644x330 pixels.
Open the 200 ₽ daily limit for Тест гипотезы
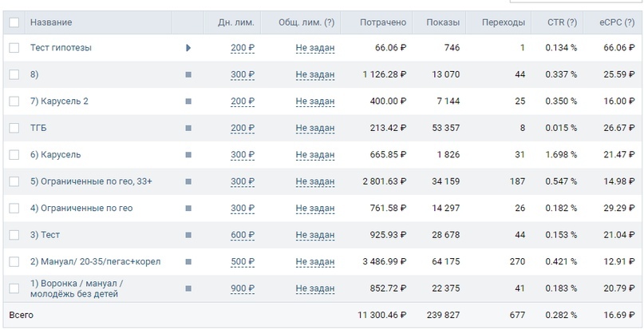(243, 48)
